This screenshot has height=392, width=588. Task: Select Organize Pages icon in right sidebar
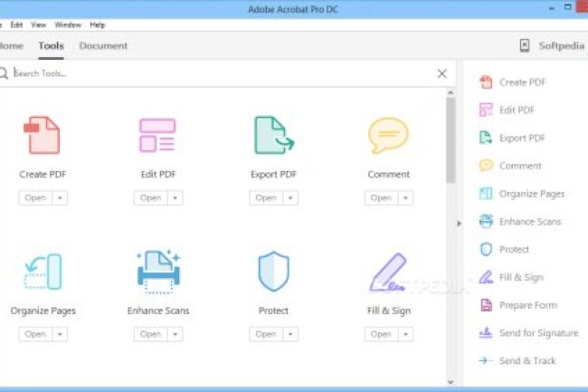pyautogui.click(x=486, y=194)
